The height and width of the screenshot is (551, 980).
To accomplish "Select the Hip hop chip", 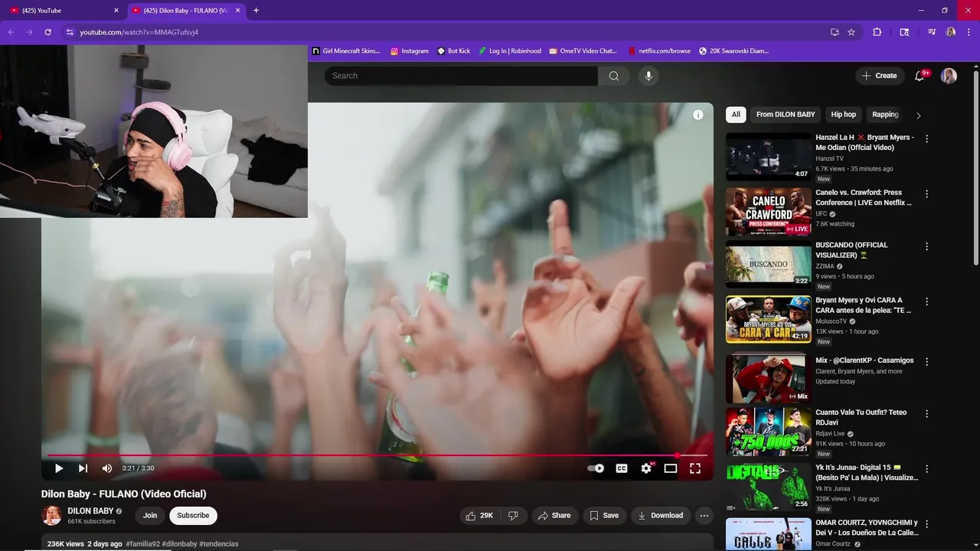I will [844, 115].
